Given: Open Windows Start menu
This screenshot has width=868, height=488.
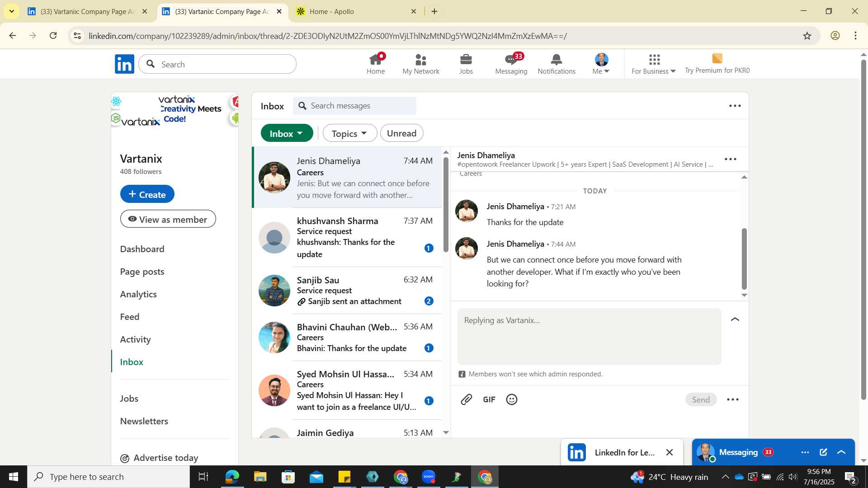Looking at the screenshot, I should click(14, 477).
